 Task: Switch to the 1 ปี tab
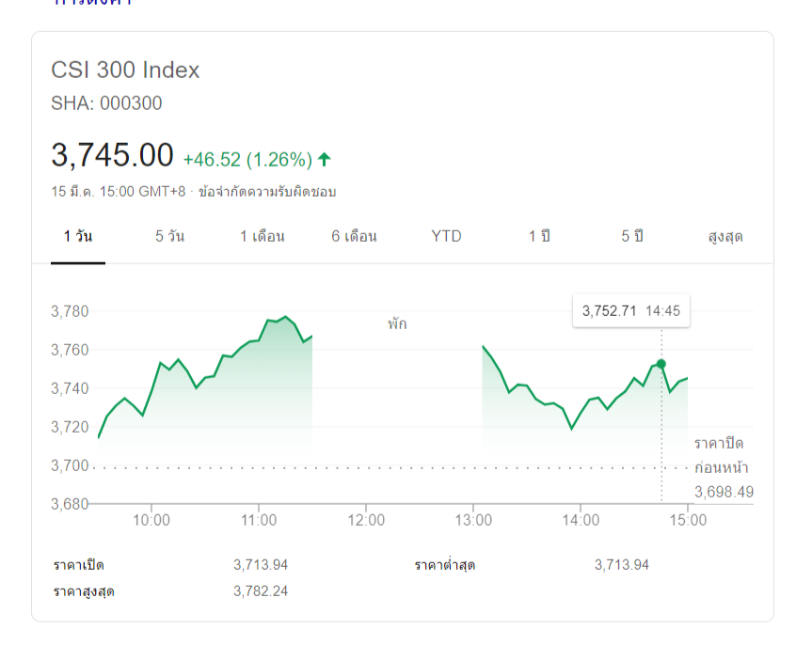[x=539, y=236]
